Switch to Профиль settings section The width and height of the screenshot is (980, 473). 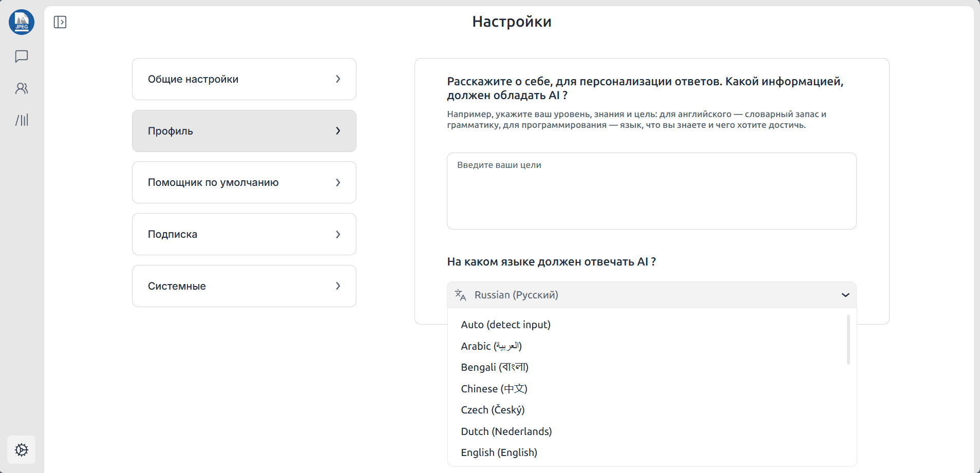[244, 131]
